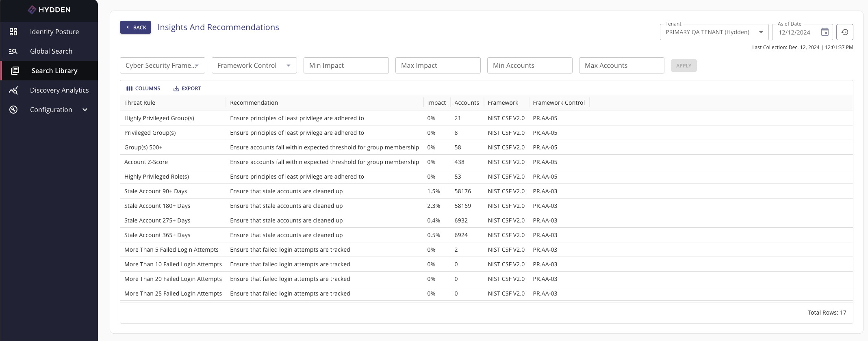Click the Export download icon

pos(176,88)
